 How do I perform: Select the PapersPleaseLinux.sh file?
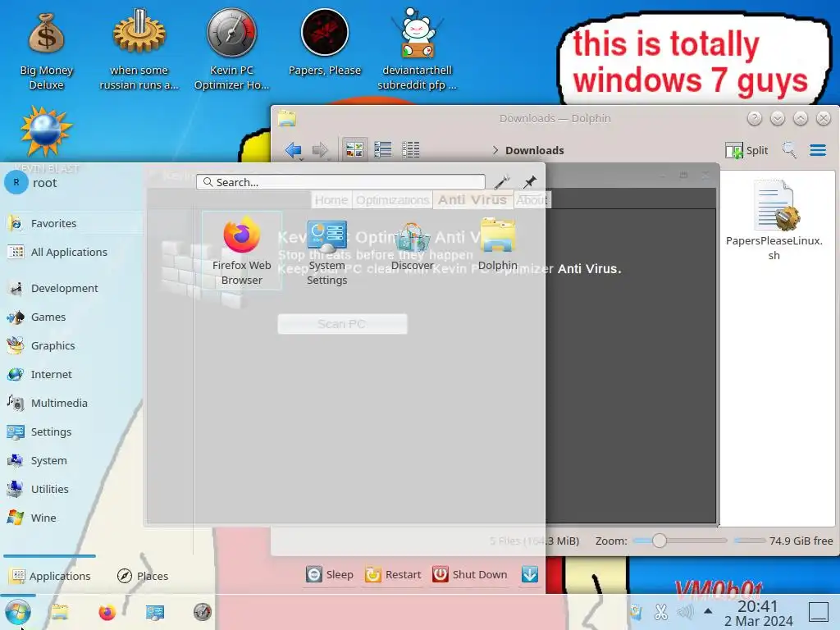click(774, 221)
